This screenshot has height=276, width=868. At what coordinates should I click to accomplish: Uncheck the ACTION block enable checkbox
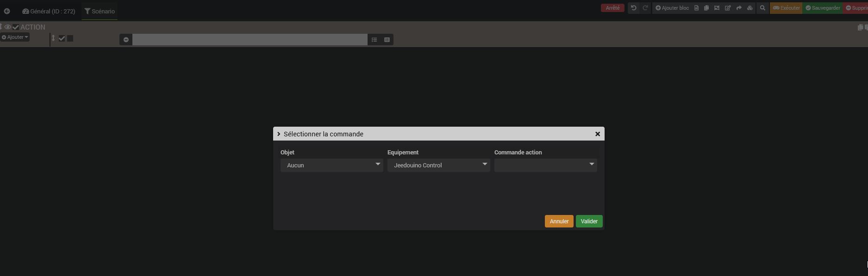click(16, 27)
